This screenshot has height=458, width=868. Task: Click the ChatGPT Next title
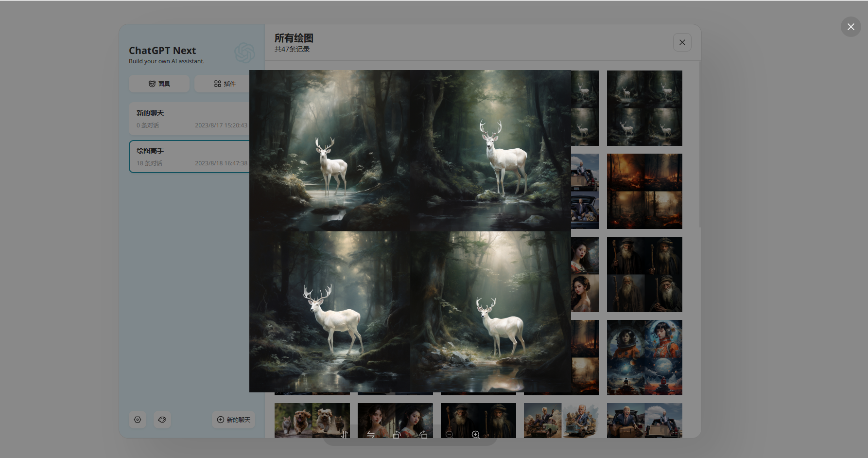pos(162,51)
